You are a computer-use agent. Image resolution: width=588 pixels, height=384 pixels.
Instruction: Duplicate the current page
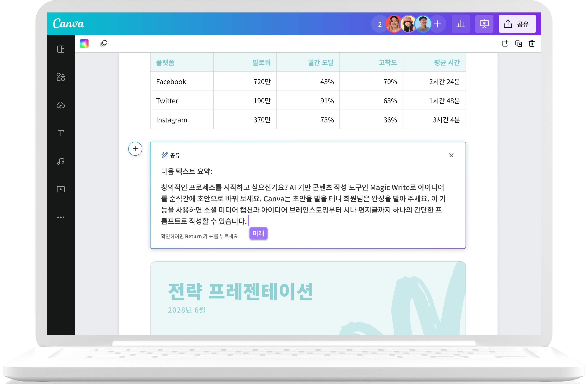[x=519, y=43]
